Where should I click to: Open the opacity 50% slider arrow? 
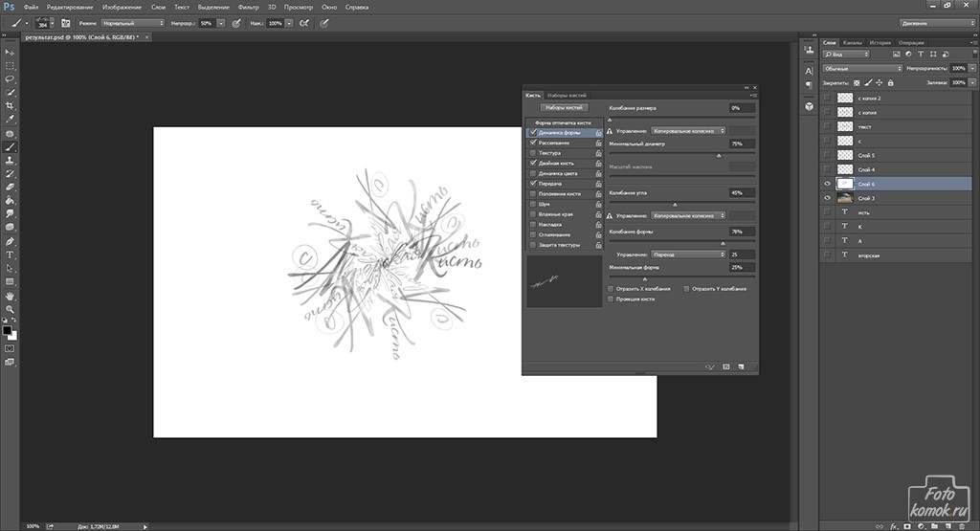coord(221,23)
